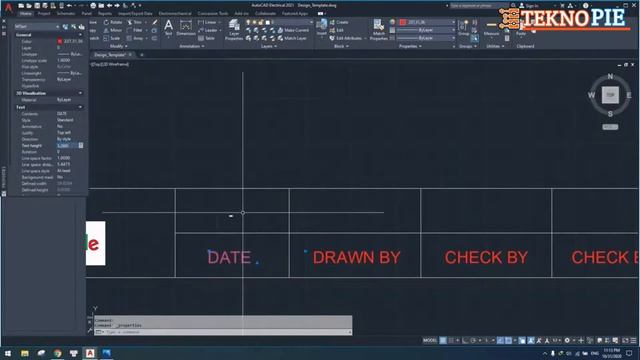
Task: Click the command line input field
Action: pyautogui.click(x=224, y=332)
